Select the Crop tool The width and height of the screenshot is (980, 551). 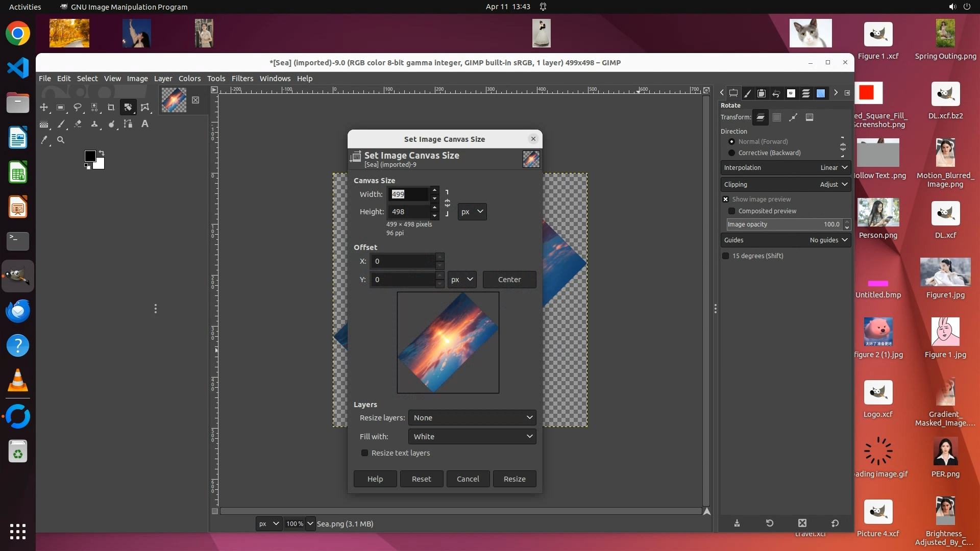pos(111,107)
